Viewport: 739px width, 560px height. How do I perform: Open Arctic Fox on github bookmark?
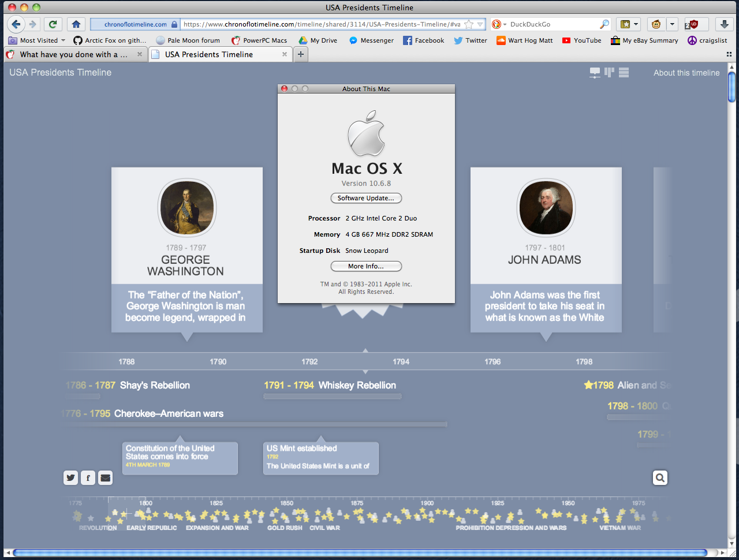pyautogui.click(x=110, y=40)
